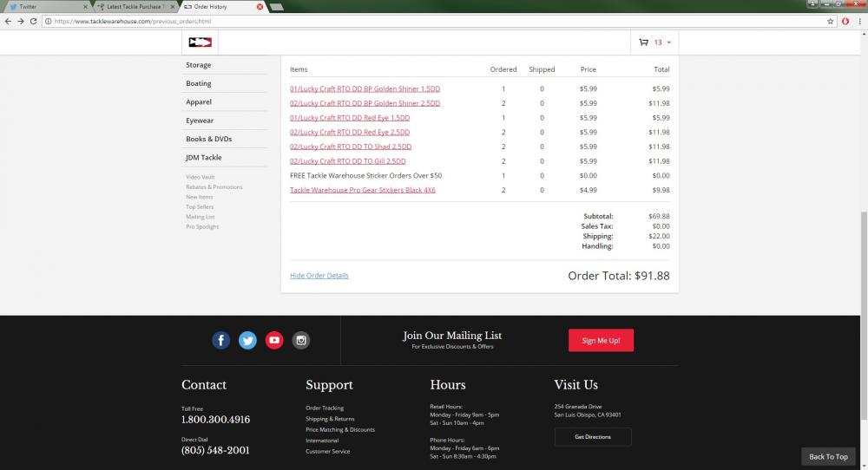
Task: Open the Storage category
Action: coord(198,65)
